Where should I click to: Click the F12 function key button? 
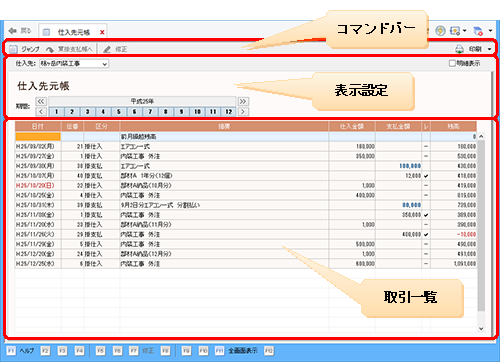(x=269, y=351)
